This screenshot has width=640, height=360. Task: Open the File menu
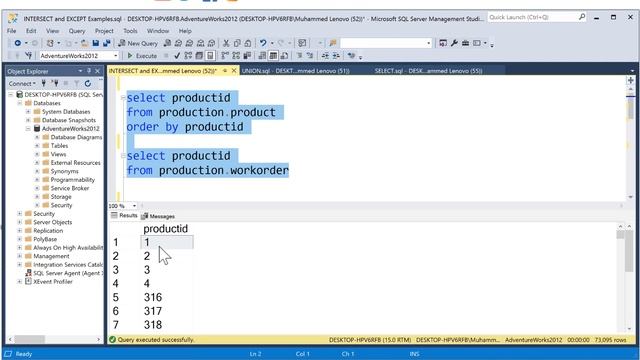click(11, 31)
